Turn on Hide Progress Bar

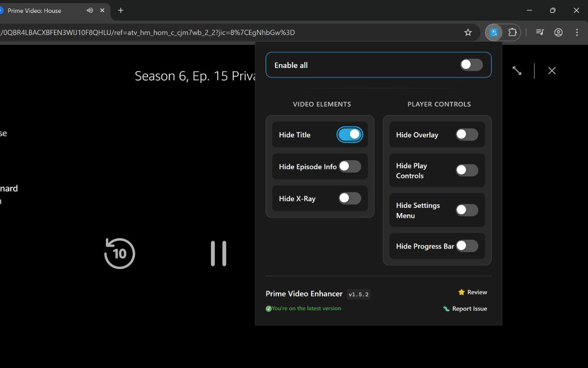(467, 246)
